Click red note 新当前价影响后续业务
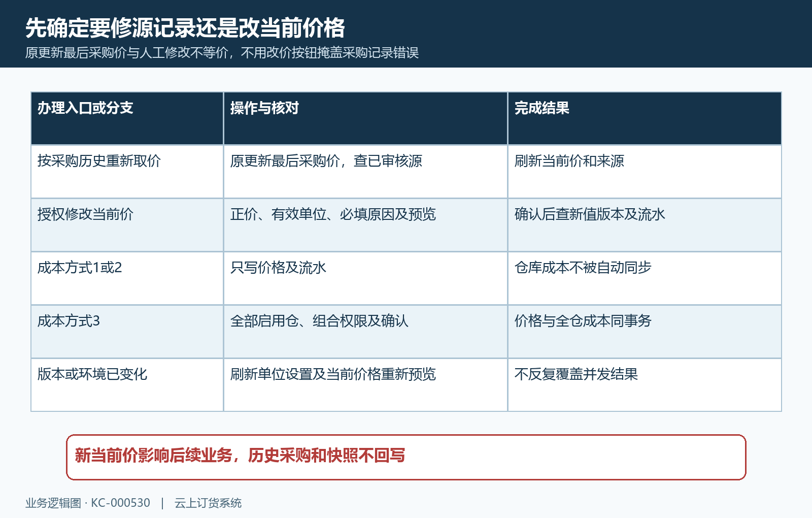Image resolution: width=812 pixels, height=518 pixels. coord(406,457)
